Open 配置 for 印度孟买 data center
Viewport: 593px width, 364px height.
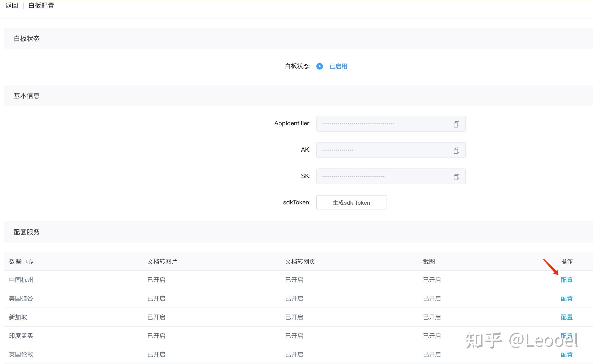click(x=567, y=336)
